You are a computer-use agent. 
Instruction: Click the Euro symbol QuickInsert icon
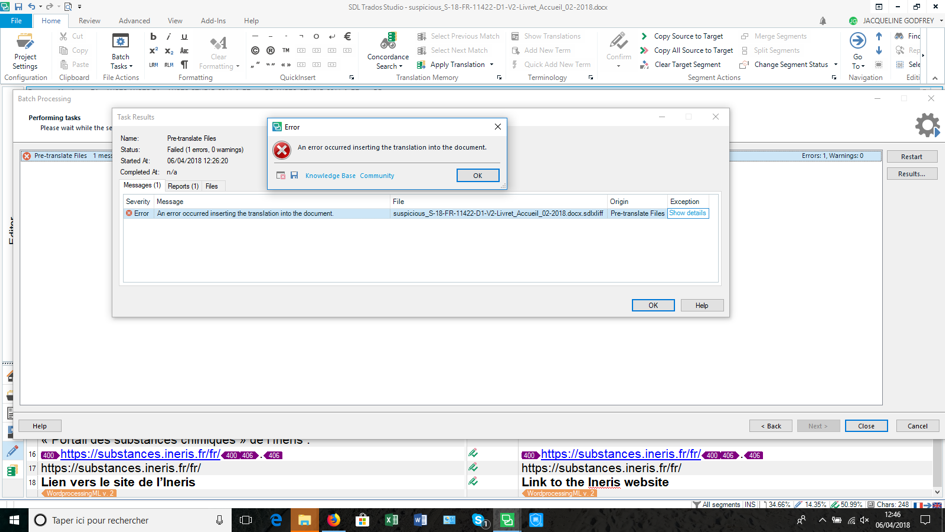click(x=347, y=36)
